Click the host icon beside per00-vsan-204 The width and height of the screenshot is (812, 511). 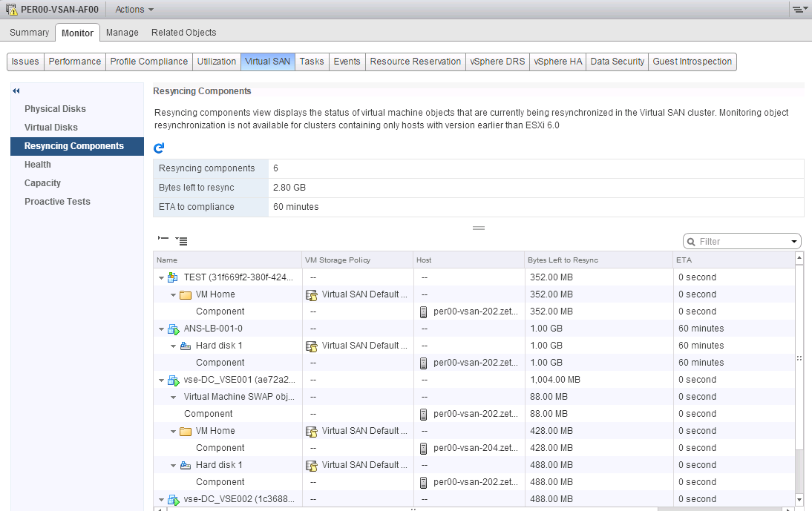[x=423, y=449]
